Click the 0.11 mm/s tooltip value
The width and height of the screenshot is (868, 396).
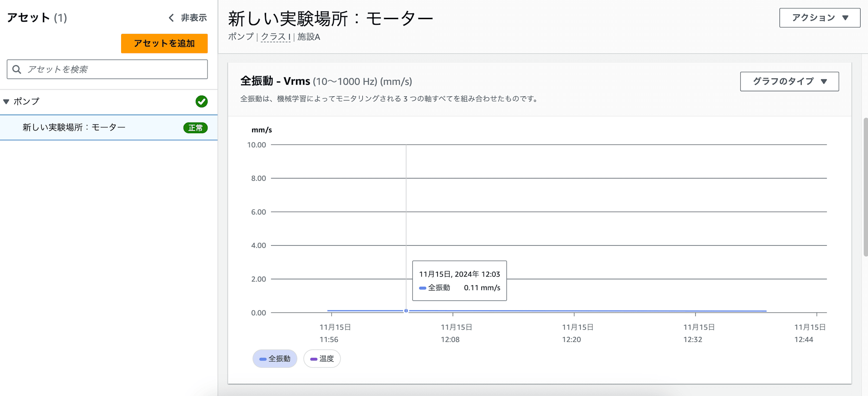(482, 288)
